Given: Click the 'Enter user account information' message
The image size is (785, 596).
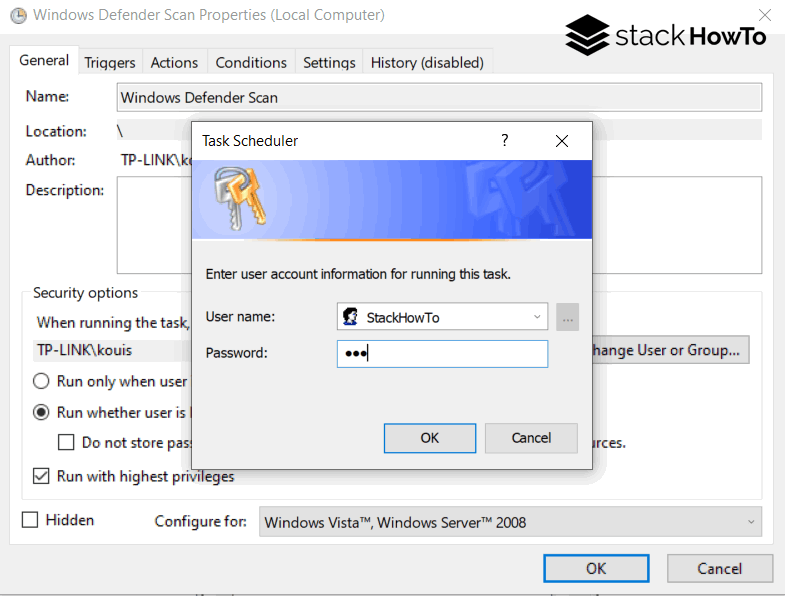Looking at the screenshot, I should (x=358, y=274).
